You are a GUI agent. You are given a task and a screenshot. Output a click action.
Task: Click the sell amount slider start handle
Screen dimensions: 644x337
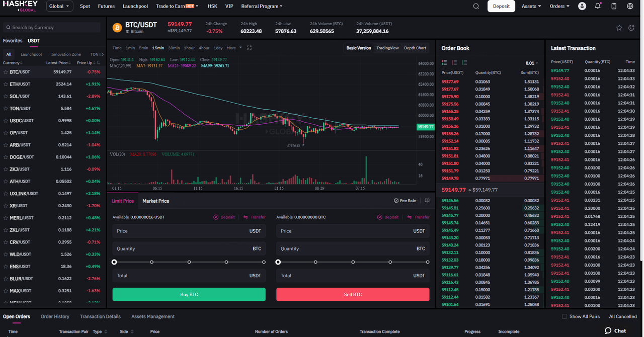coord(278,262)
